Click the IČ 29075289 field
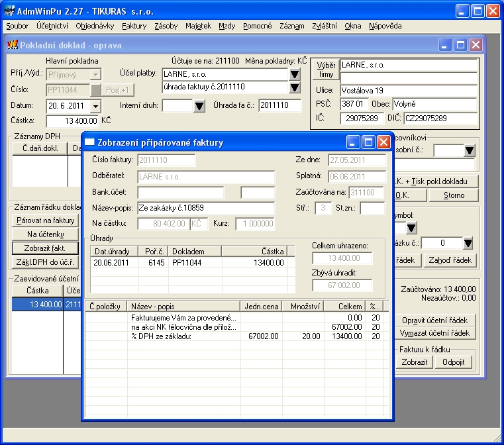504x445 pixels. click(x=362, y=118)
